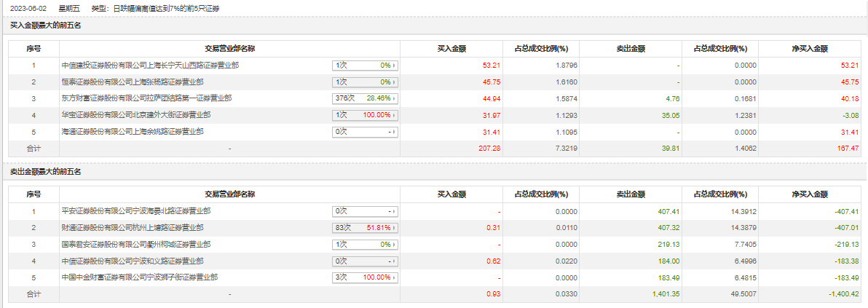868x308 pixels.
Task: Open 中信建投证券上海长宁天山西路证券营业部 link
Action: click(x=151, y=66)
